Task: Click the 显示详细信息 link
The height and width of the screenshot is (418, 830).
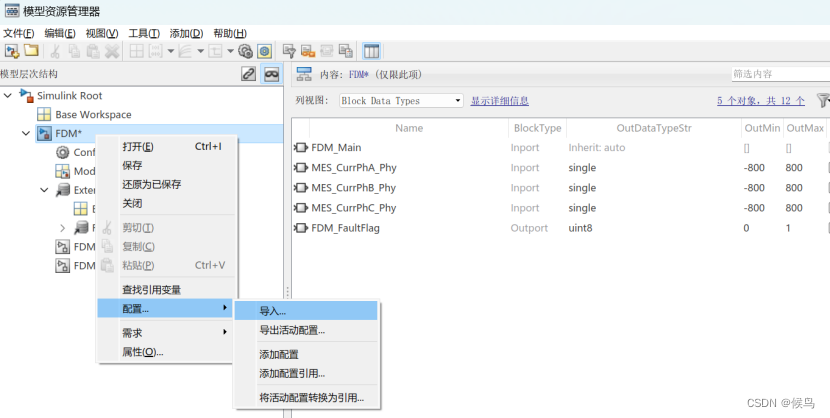Action: point(500,101)
